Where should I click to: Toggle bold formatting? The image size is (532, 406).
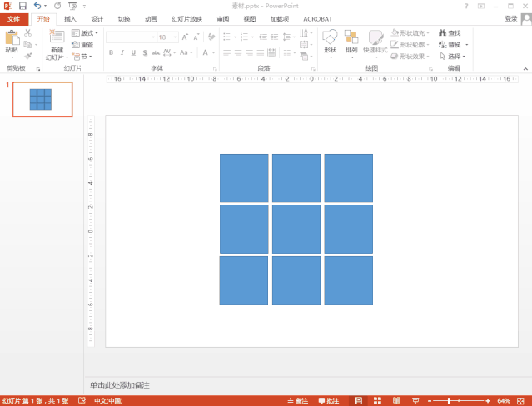111,52
